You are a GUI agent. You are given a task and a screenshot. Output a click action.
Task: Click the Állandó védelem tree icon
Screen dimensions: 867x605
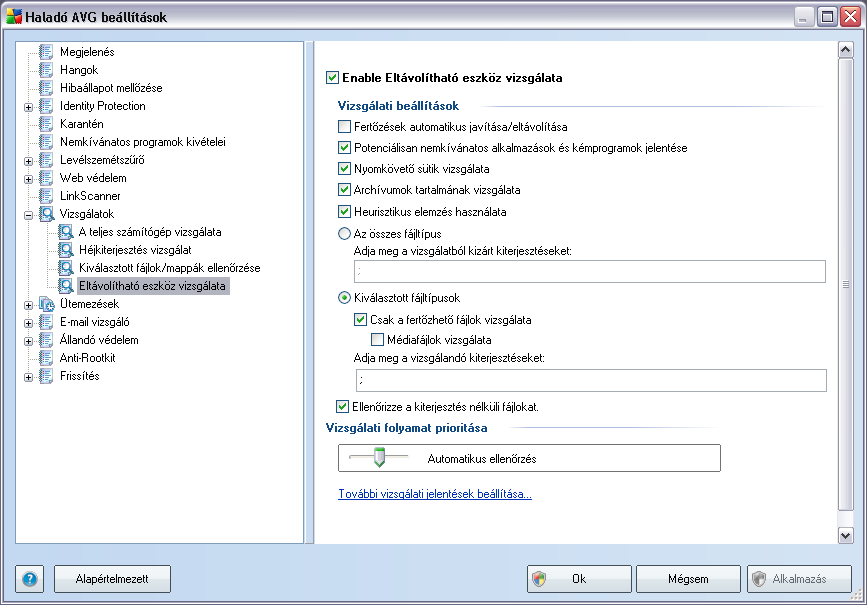tap(46, 340)
